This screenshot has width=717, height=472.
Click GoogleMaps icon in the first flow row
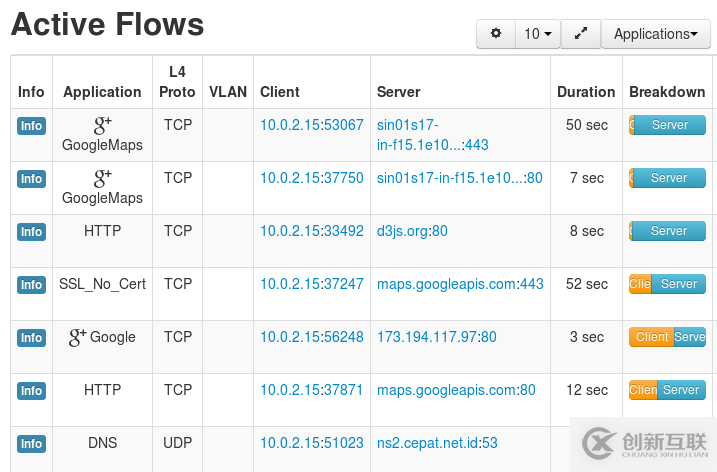click(x=102, y=125)
